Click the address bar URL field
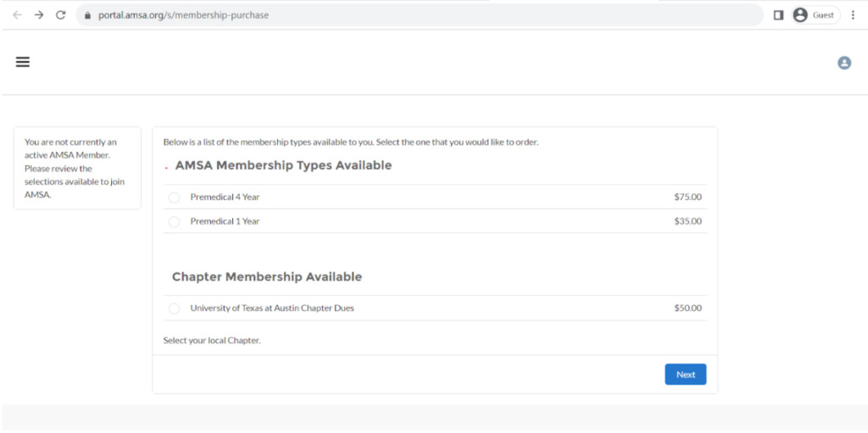Viewport: 868px width, 433px height. tap(419, 15)
